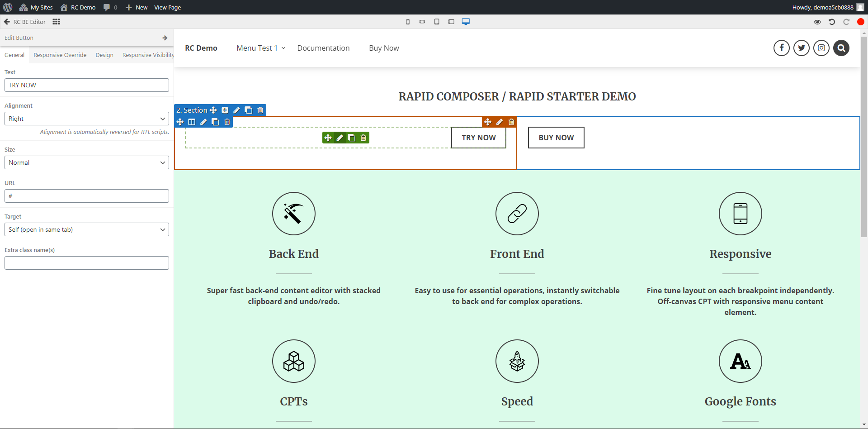
Task: Click the Section move handle icon
Action: [213, 110]
